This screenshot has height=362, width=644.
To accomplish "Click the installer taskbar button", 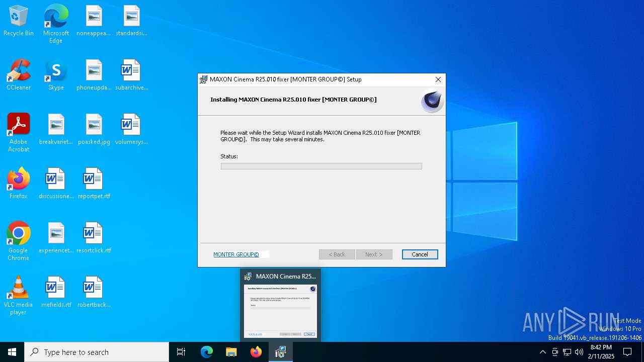I will click(281, 352).
